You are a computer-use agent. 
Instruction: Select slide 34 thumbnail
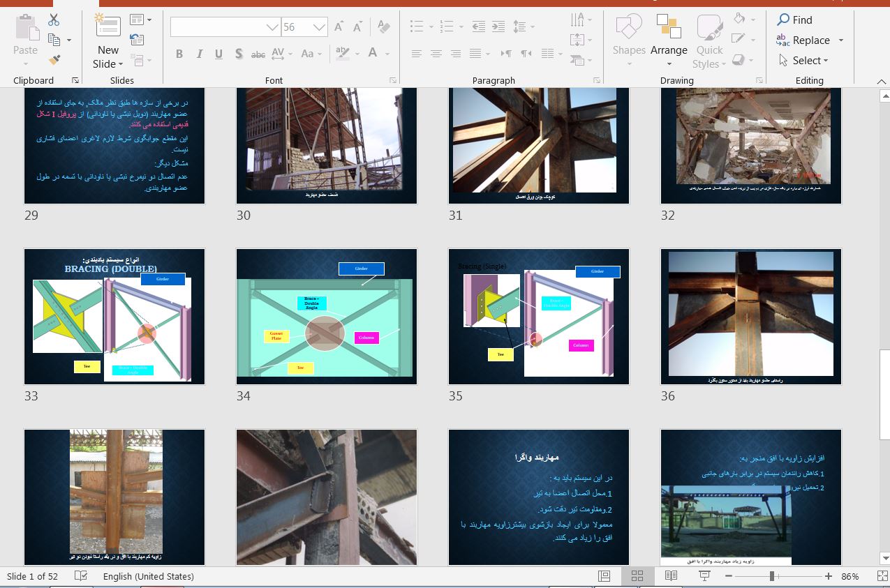(x=327, y=316)
